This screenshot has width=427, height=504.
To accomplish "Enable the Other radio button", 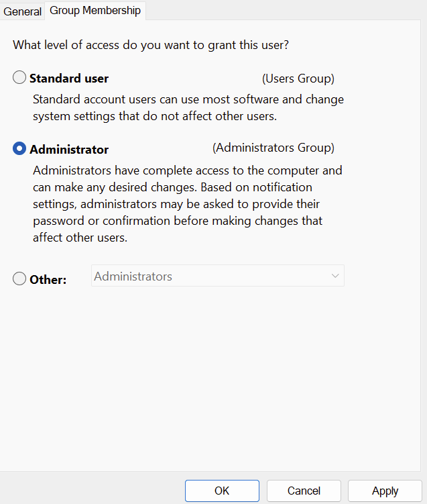I will (x=19, y=279).
